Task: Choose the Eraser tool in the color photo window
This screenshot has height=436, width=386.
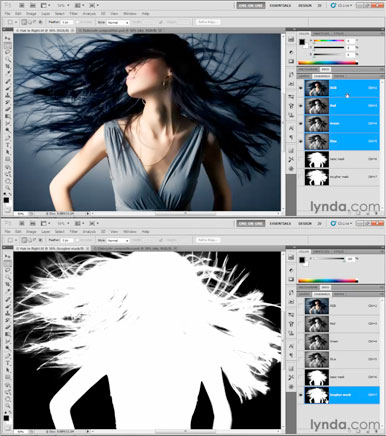Action: point(7,109)
